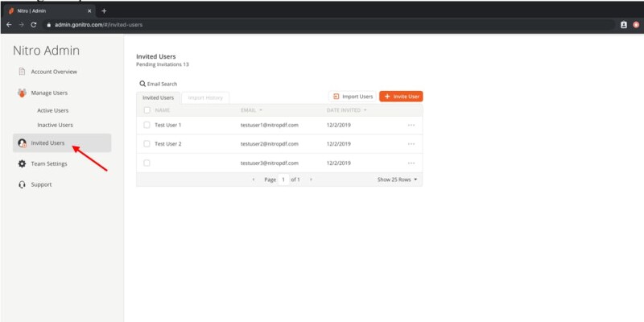Select the Nitro | Admin browser tab

pos(49,11)
